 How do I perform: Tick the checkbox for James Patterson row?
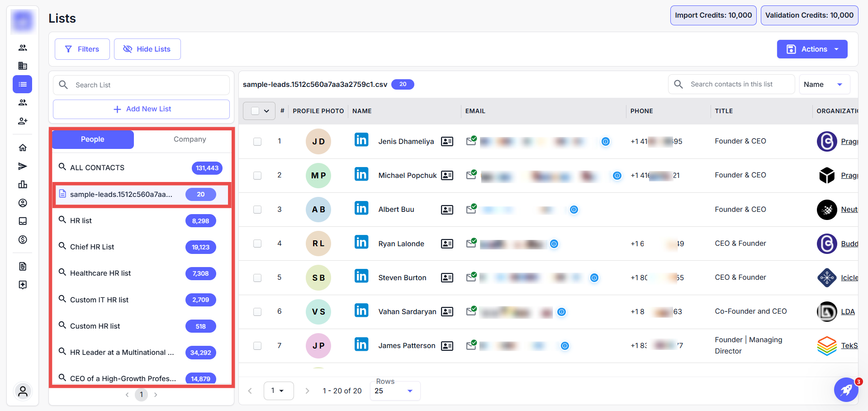[257, 346]
